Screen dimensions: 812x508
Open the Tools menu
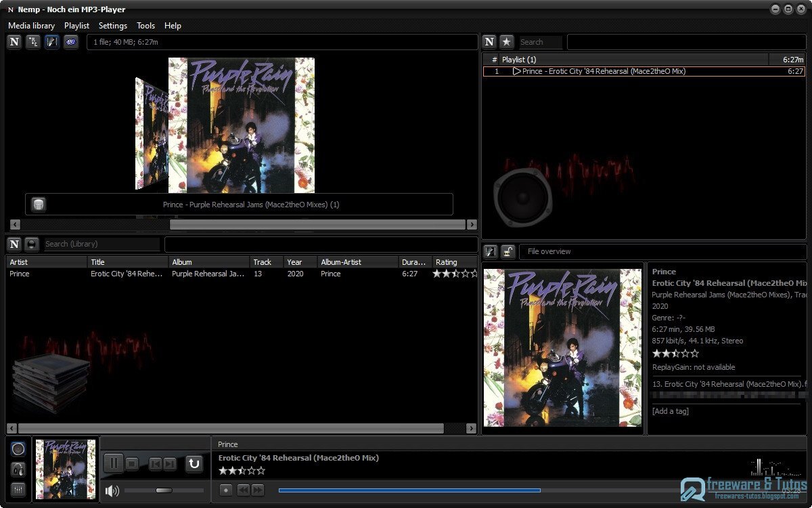146,26
